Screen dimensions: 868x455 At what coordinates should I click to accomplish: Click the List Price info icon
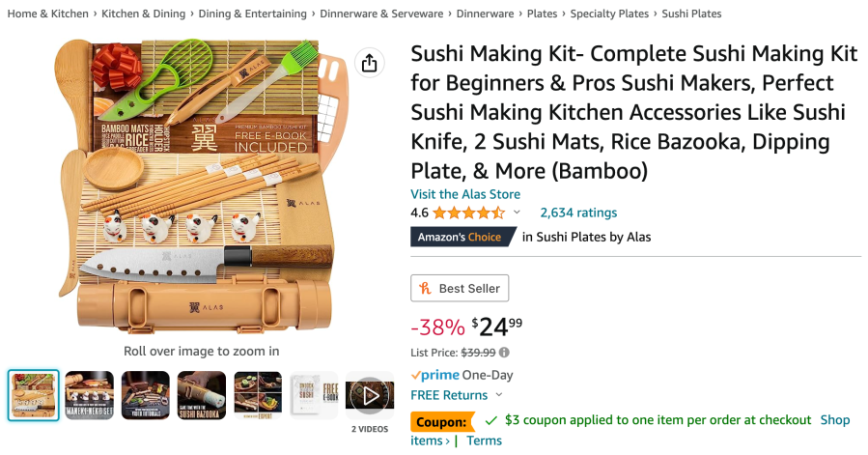tap(504, 353)
